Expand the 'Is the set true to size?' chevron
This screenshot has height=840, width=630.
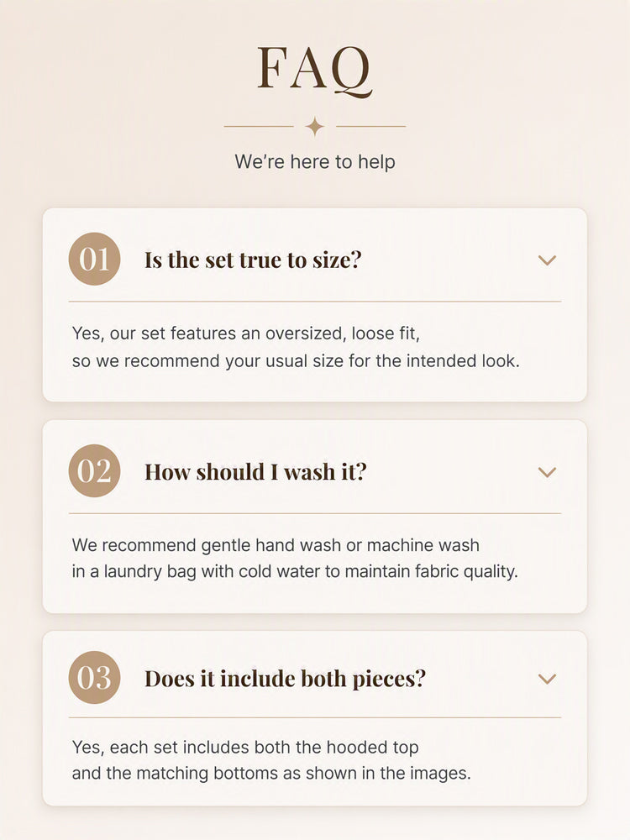[x=547, y=260]
